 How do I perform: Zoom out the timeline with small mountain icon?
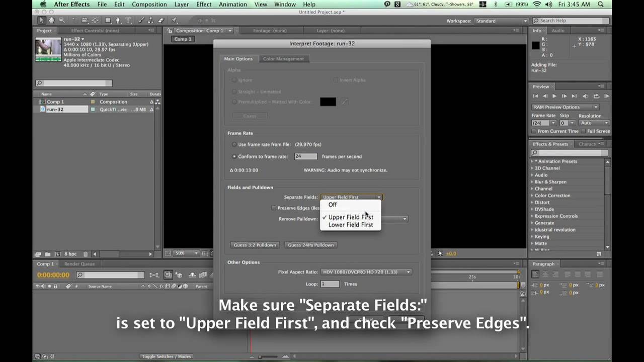[252, 356]
